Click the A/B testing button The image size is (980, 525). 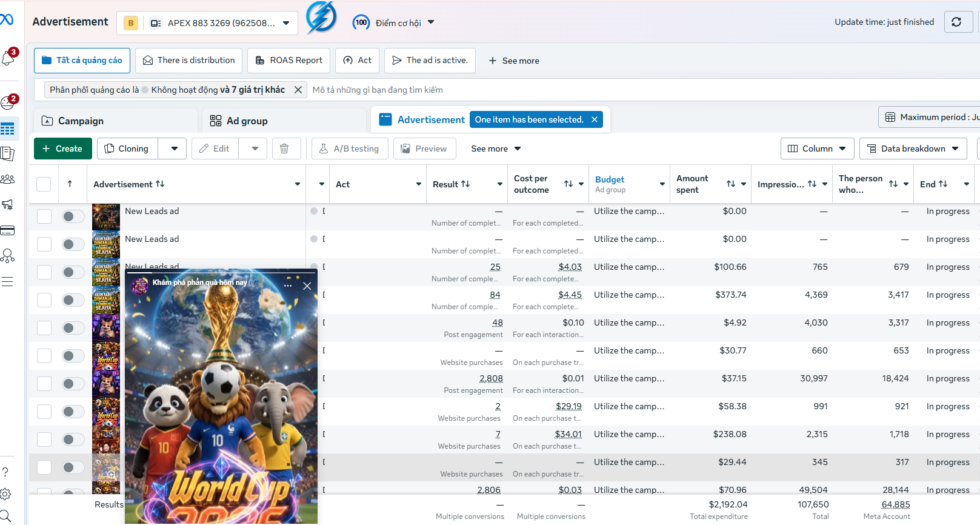pyautogui.click(x=350, y=149)
